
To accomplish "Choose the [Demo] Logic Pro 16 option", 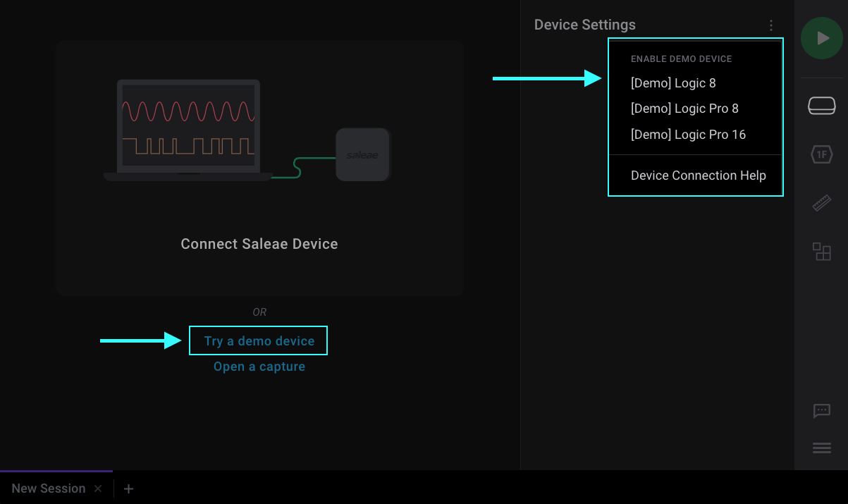I will point(688,134).
